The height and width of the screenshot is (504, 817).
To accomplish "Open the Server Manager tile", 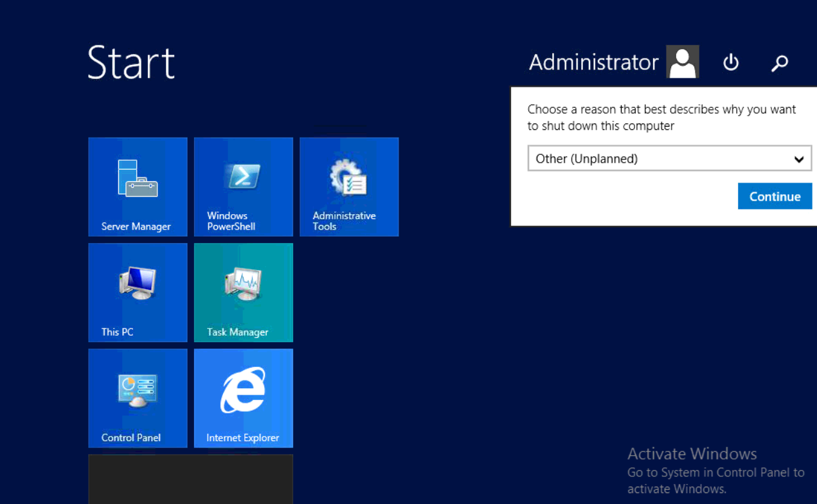I will (x=138, y=187).
